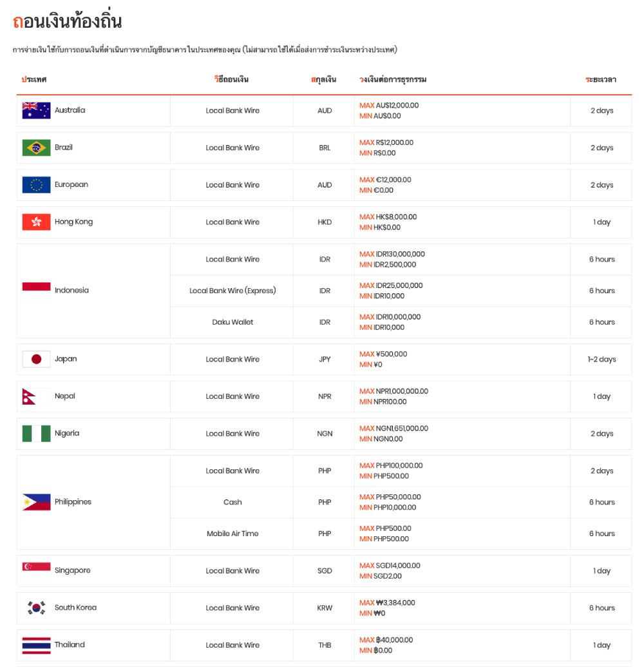
Task: Select the Daku Wallet method cell
Action: pyautogui.click(x=232, y=322)
